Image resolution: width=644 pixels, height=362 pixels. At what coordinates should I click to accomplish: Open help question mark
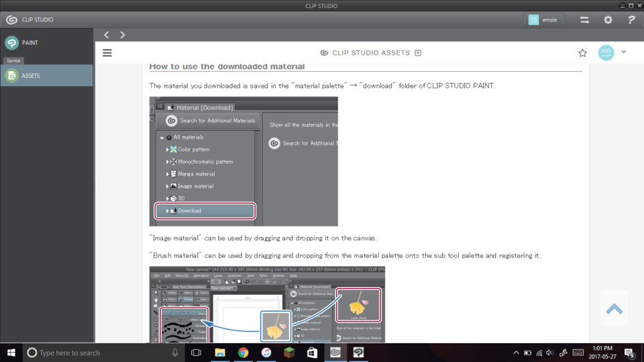631,19
